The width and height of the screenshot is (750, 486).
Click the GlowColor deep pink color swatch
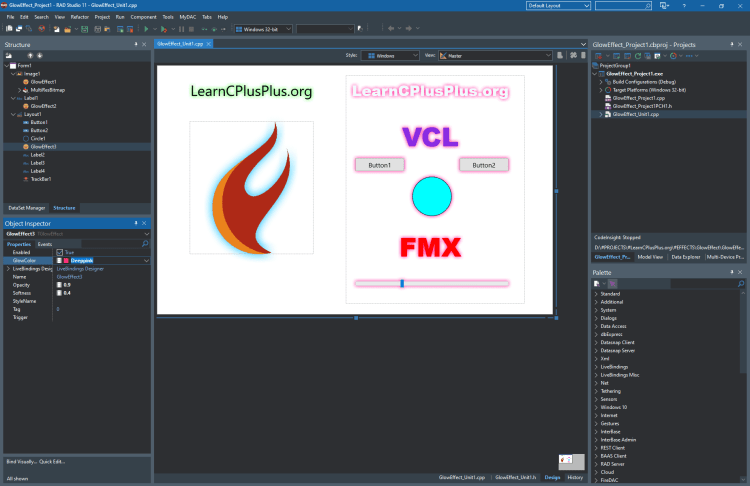pyautogui.click(x=66, y=260)
